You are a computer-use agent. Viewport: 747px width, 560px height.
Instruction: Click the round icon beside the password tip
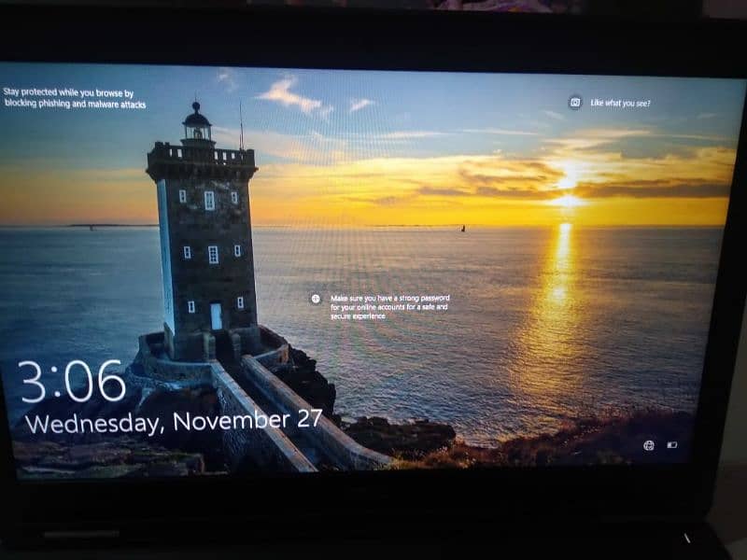pos(316,299)
